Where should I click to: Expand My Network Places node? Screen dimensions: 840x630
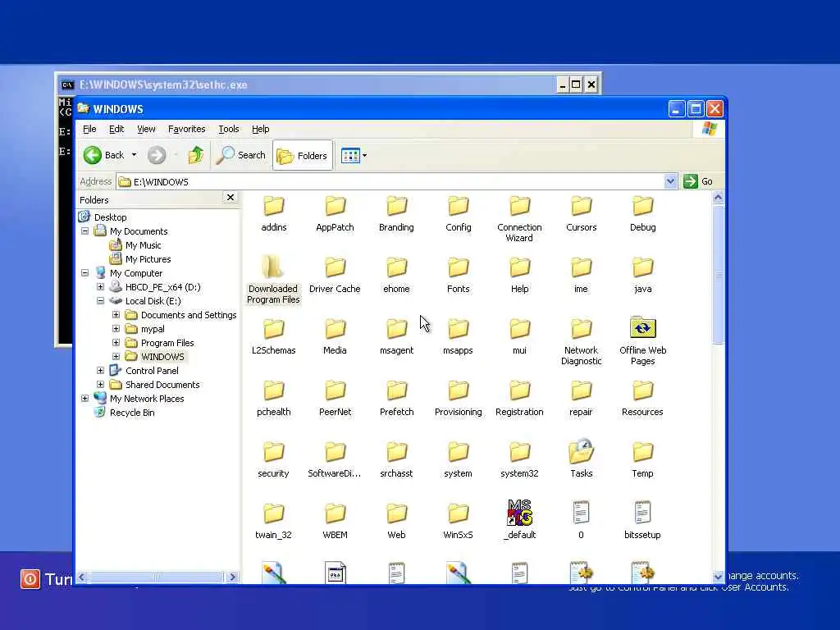tap(84, 398)
